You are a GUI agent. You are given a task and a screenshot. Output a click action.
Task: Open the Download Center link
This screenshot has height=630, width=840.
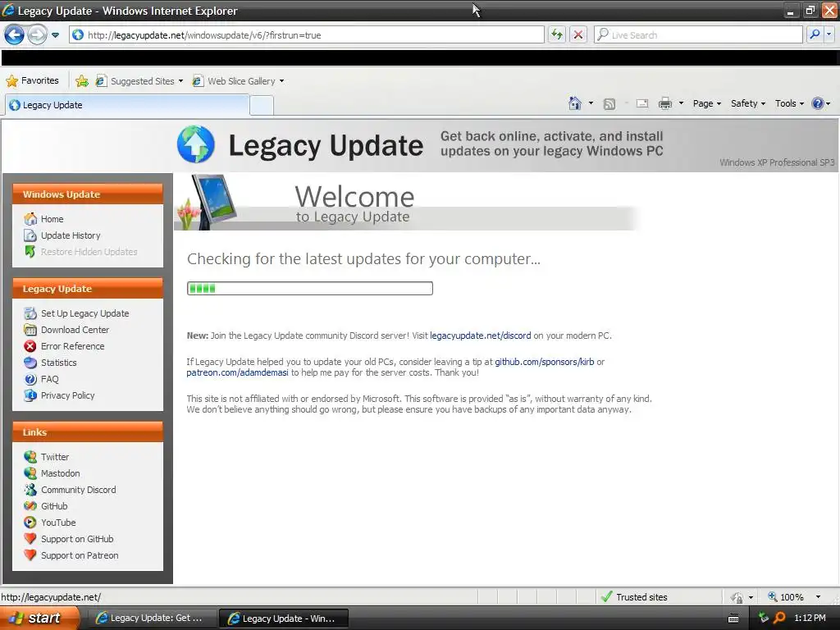[x=75, y=330]
